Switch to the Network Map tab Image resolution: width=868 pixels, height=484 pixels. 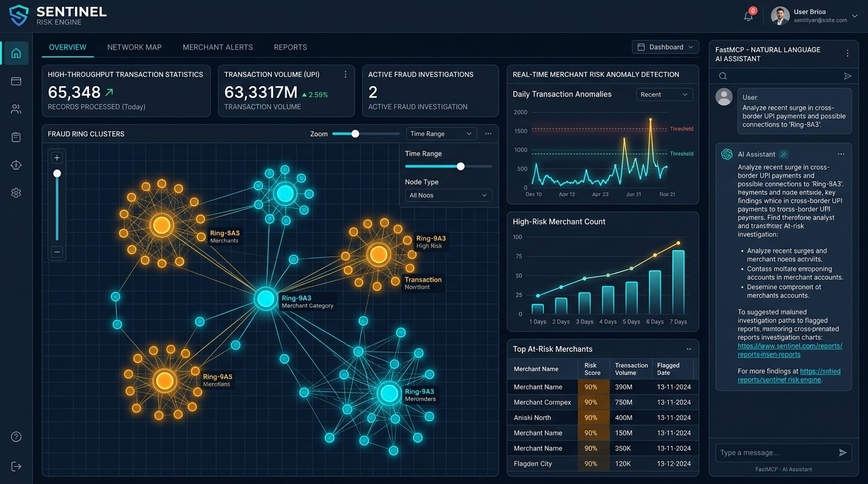[134, 47]
